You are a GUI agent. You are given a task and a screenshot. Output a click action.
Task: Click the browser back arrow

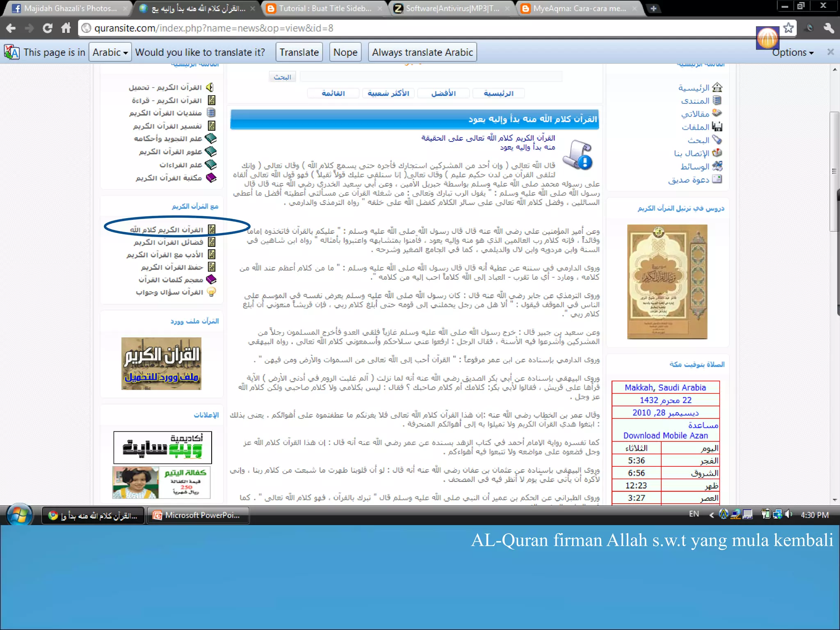11,28
